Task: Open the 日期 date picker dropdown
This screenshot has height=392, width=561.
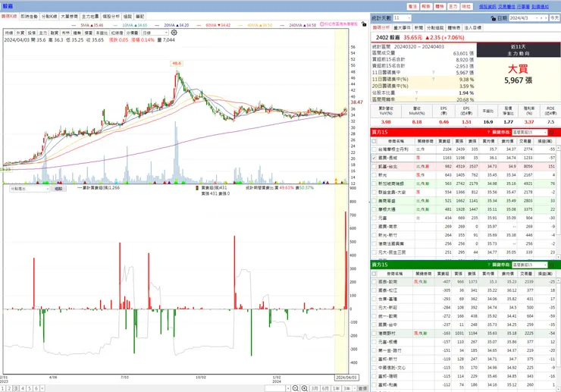Action: (537, 18)
